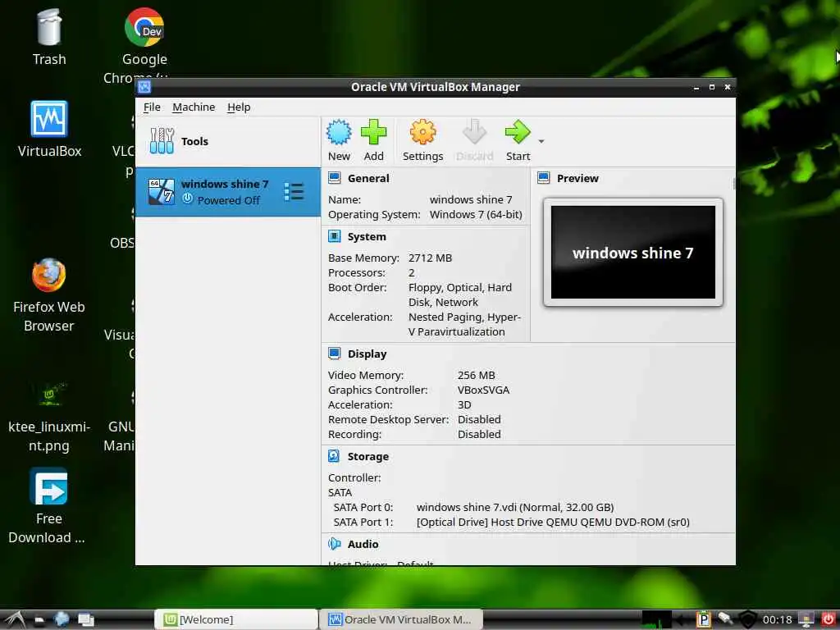This screenshot has height=630, width=840.
Task: Click the Powered Off status text
Action: point(228,200)
